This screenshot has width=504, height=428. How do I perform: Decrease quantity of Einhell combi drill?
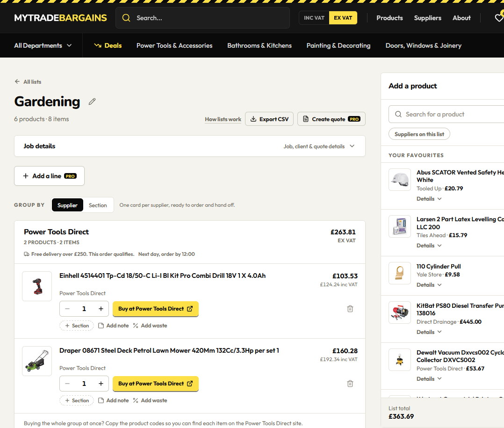pos(67,309)
